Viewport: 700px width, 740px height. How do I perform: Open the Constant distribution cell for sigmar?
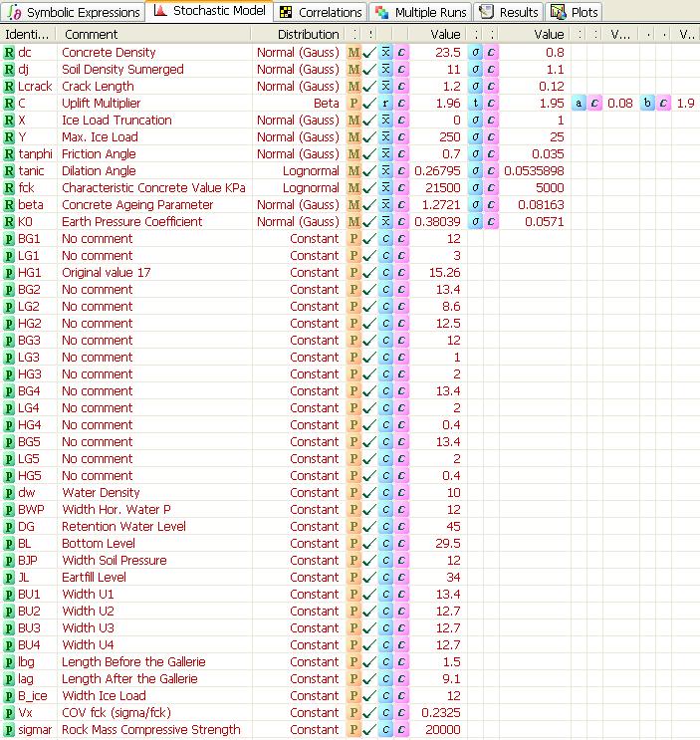click(298, 730)
